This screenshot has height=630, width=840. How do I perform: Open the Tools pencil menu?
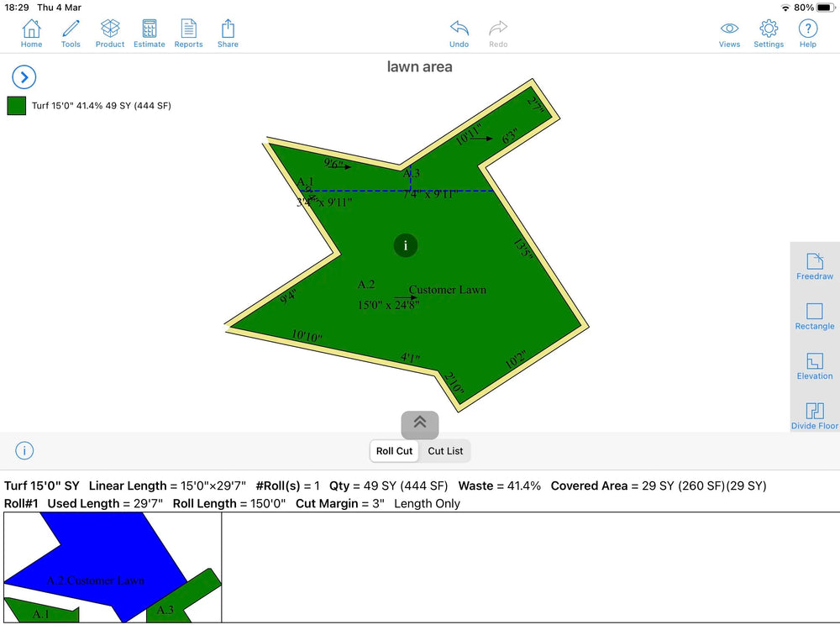(x=71, y=33)
